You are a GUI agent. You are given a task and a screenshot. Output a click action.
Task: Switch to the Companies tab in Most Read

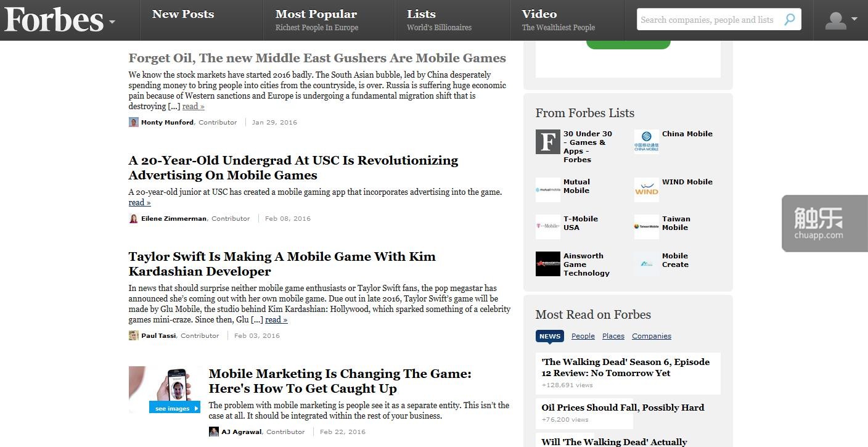(x=651, y=336)
